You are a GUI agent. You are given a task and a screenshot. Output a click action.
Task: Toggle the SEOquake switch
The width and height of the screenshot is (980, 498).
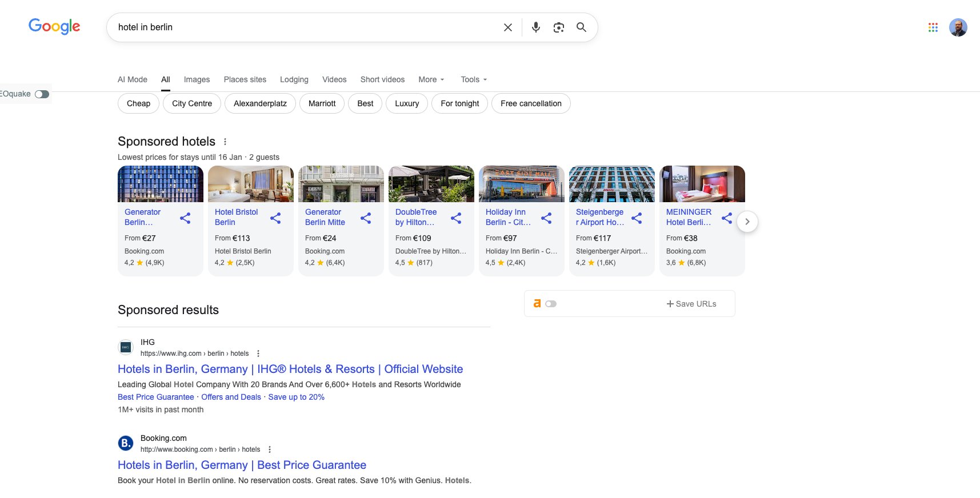pos(42,94)
